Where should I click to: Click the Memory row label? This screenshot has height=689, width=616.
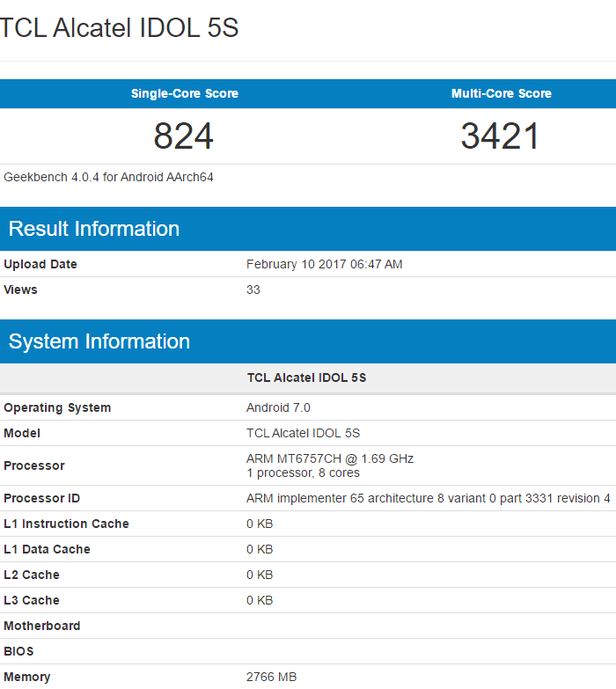27,678
